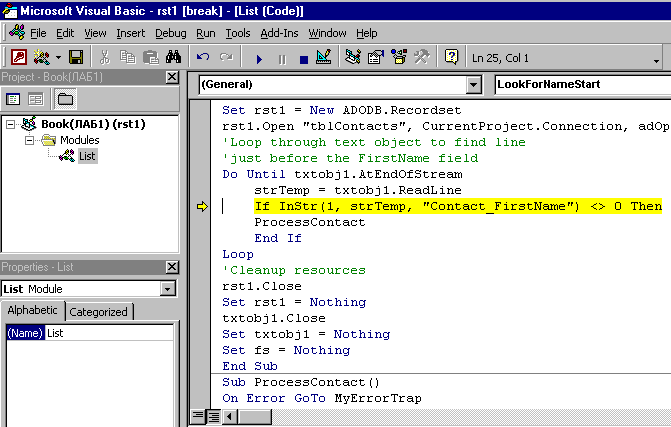Click the Undo arrow icon
This screenshot has height=427, width=671.
pos(204,58)
